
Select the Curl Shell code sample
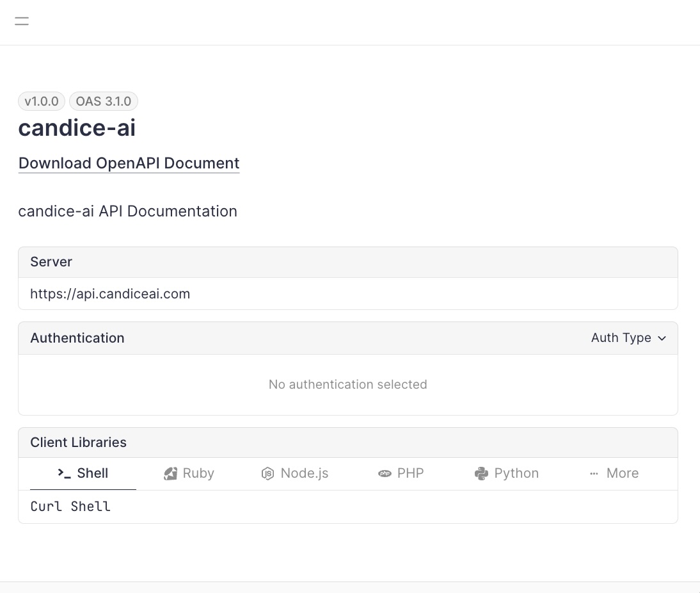point(70,507)
